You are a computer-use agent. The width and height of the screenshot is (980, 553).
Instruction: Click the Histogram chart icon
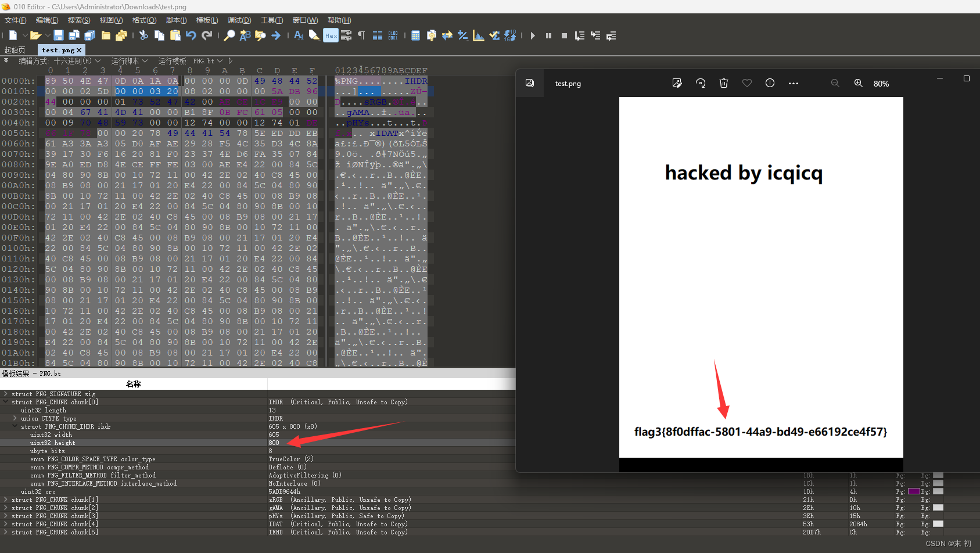coord(479,35)
